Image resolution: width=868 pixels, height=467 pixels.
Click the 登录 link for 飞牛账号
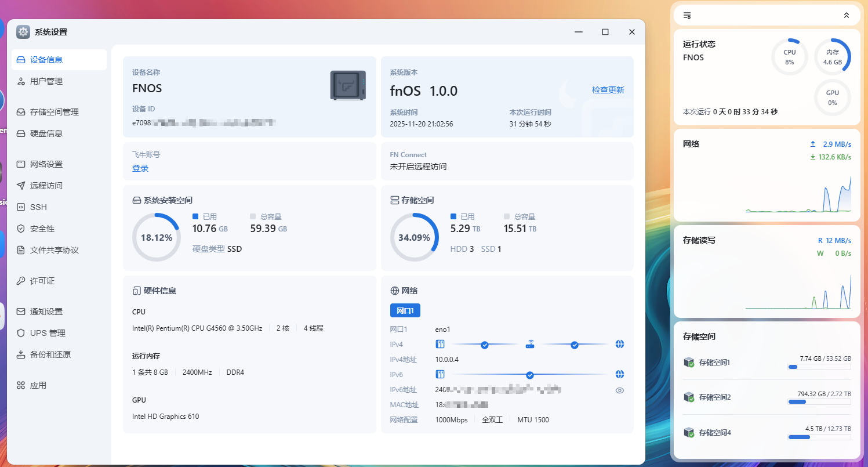point(140,168)
